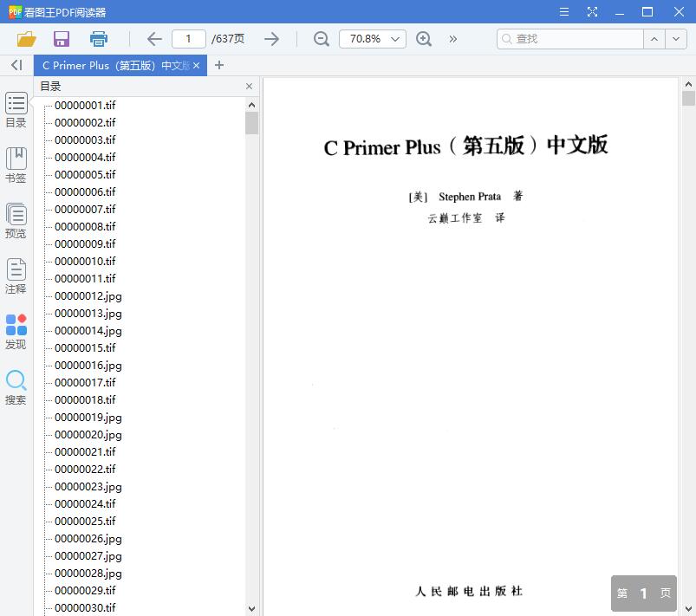Viewport: 696px width, 616px height.
Task: Open the hamburger menu in title bar
Action: tap(564, 12)
